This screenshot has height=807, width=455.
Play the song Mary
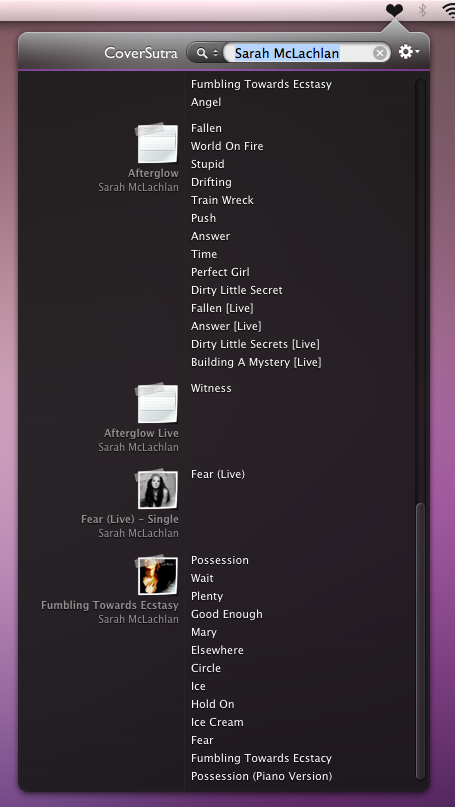(x=204, y=632)
